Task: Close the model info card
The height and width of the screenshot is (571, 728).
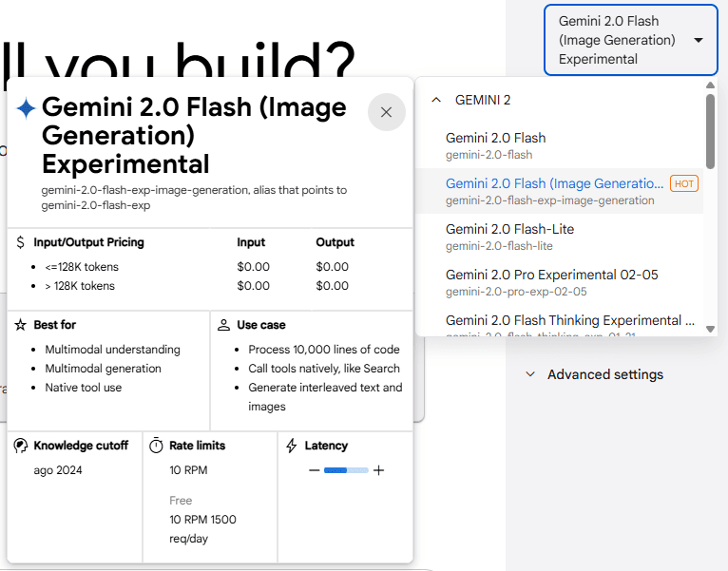Action: coord(386,112)
